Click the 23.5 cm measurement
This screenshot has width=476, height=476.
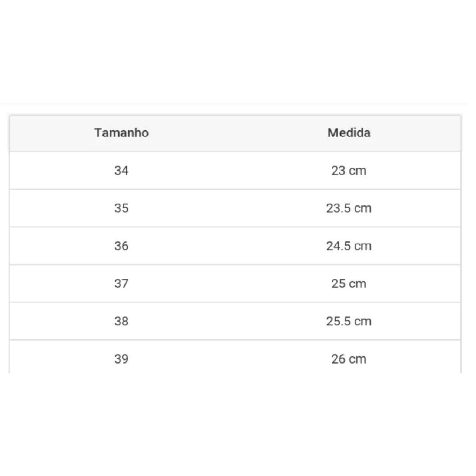[x=349, y=208]
